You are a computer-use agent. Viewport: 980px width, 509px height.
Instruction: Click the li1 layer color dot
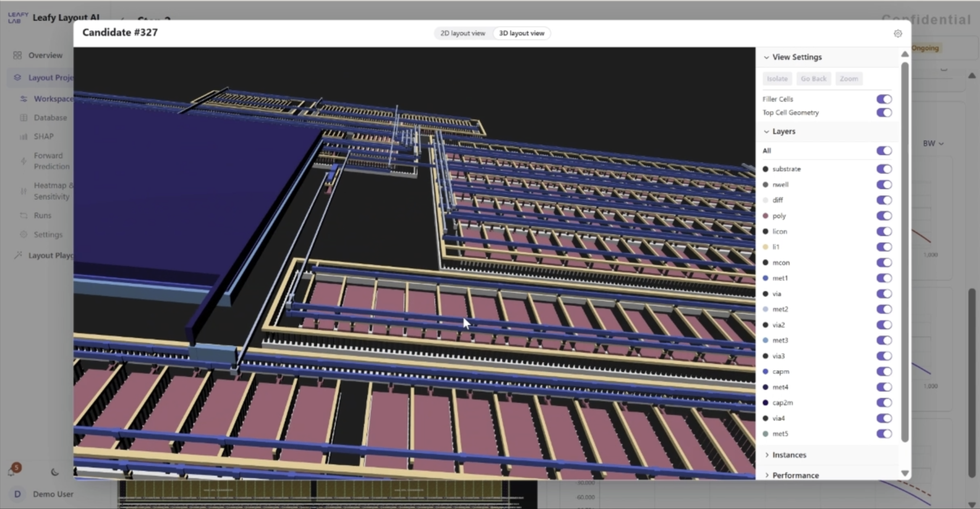[765, 247]
